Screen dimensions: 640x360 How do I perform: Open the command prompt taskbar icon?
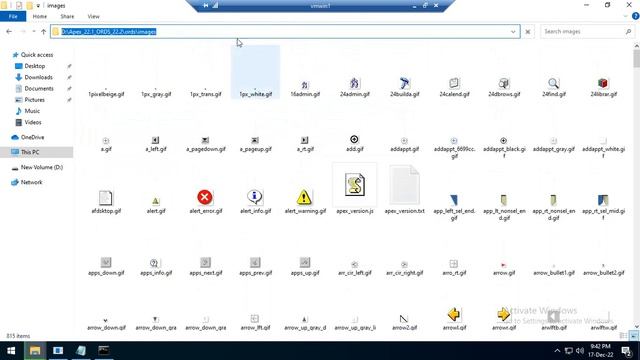click(x=104, y=351)
